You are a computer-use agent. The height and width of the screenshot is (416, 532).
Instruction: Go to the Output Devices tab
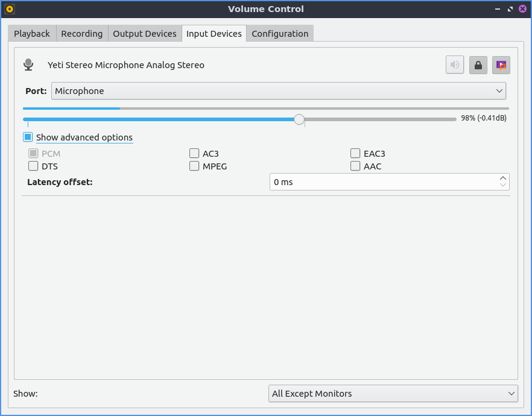pyautogui.click(x=145, y=34)
